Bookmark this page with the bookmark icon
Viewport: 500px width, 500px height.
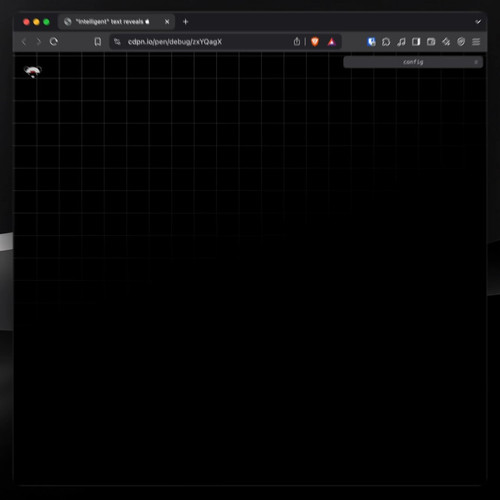(98, 42)
